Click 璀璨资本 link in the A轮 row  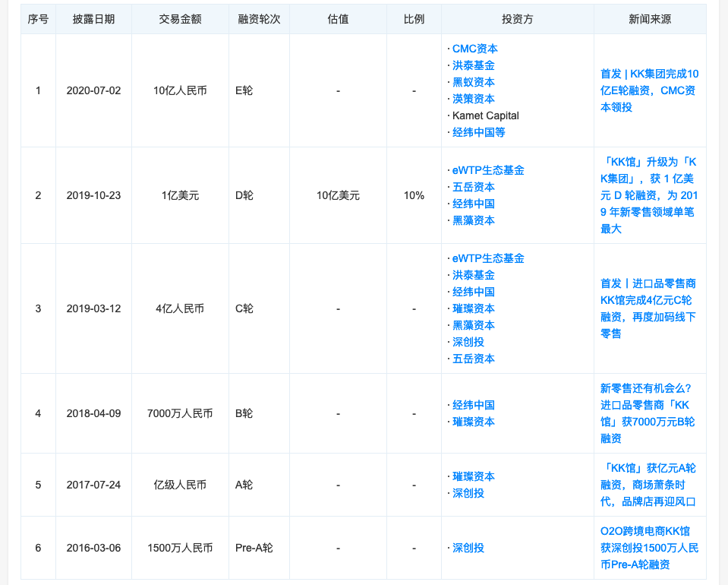pyautogui.click(x=473, y=476)
